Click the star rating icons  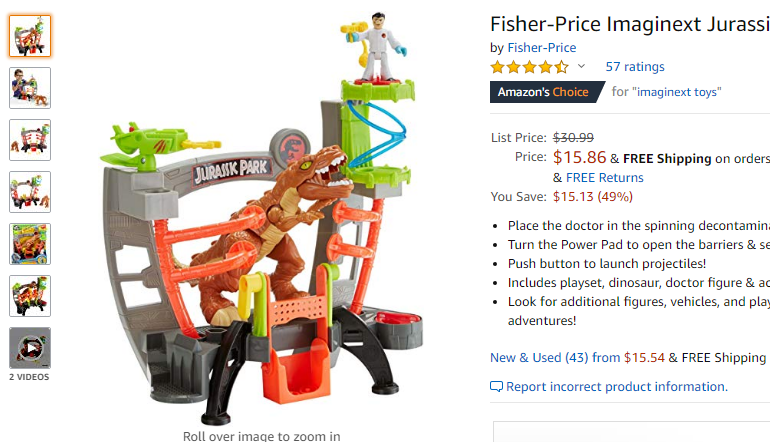529,67
